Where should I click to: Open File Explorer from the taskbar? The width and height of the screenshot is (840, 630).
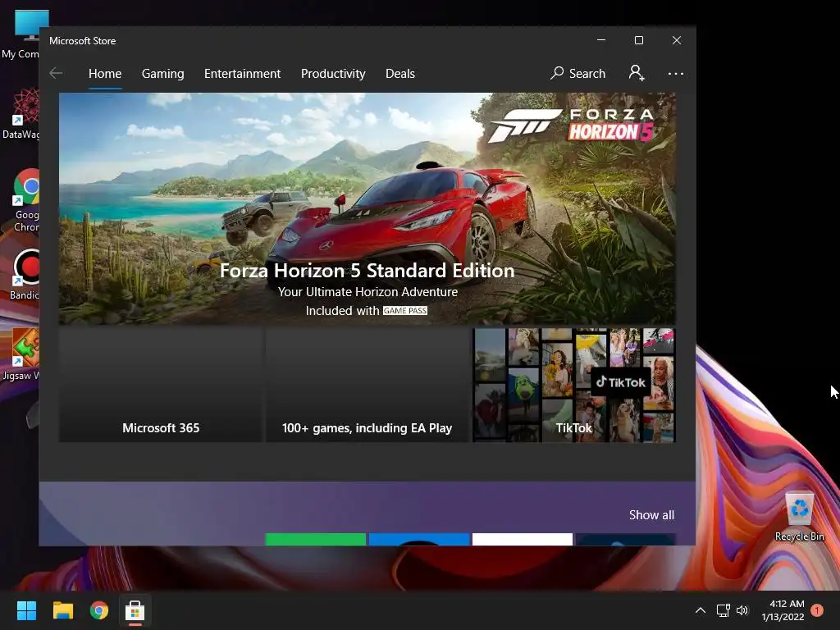tap(62, 610)
